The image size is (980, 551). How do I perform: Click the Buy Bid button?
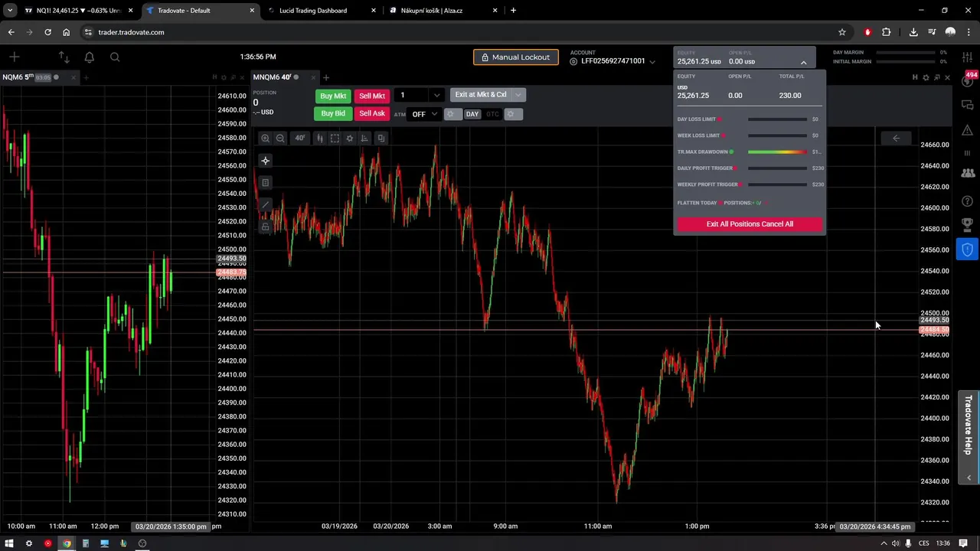click(333, 113)
